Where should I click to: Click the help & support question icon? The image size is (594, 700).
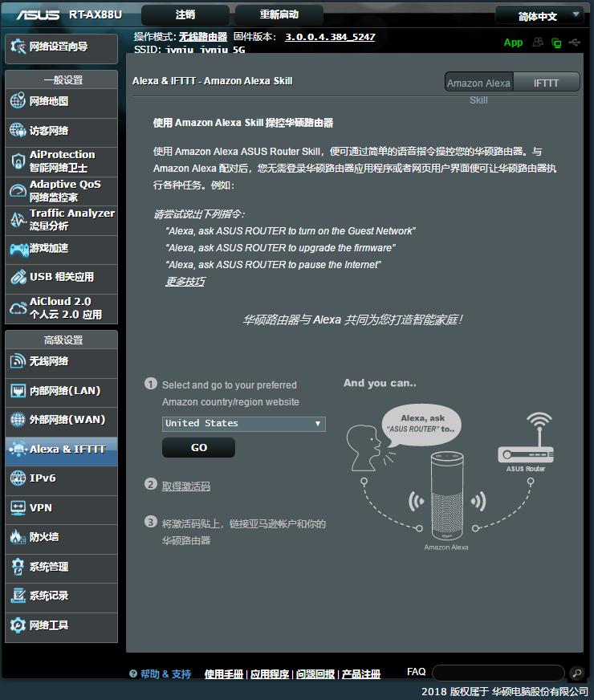(x=133, y=674)
